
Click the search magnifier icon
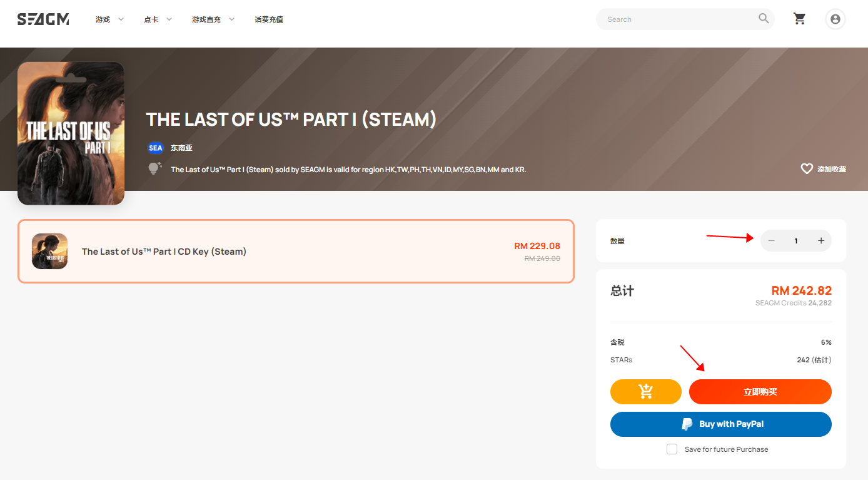(764, 18)
